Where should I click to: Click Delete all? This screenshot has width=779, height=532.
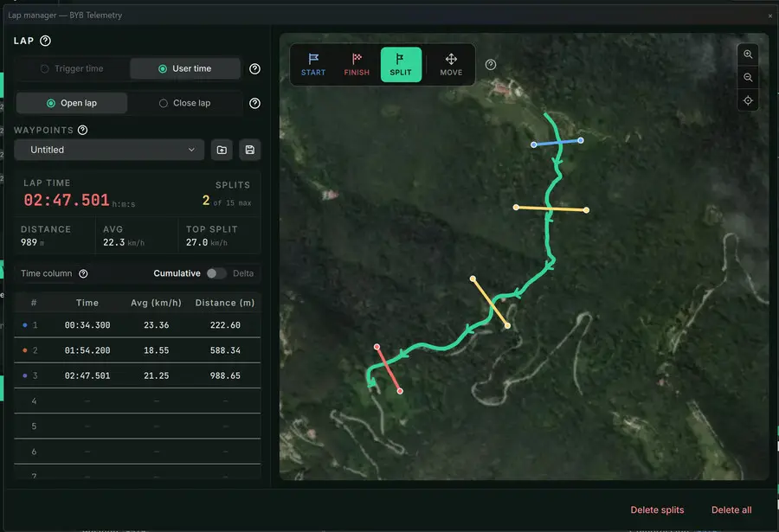click(731, 510)
